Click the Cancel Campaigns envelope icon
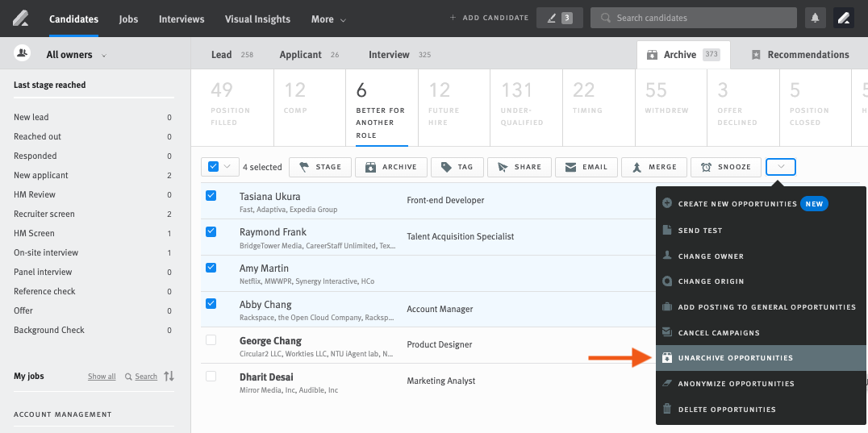The image size is (868, 433). point(667,332)
